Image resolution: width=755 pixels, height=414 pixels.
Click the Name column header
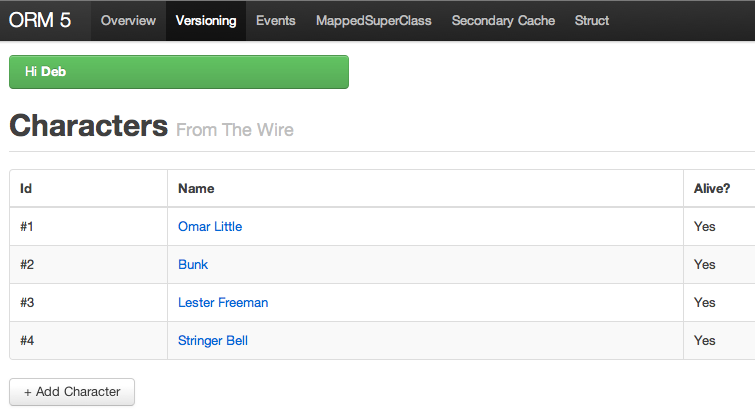tap(196, 188)
